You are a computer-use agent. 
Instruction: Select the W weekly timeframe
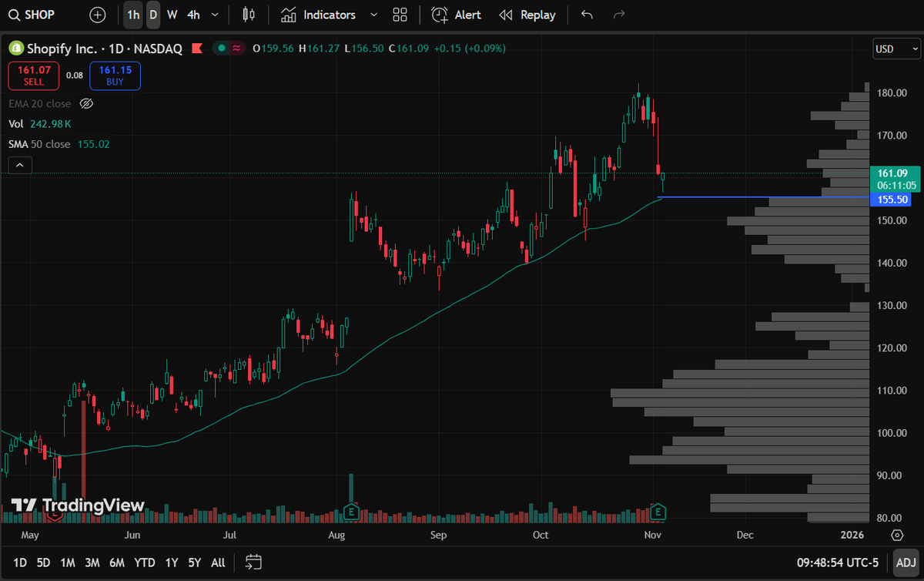[172, 15]
